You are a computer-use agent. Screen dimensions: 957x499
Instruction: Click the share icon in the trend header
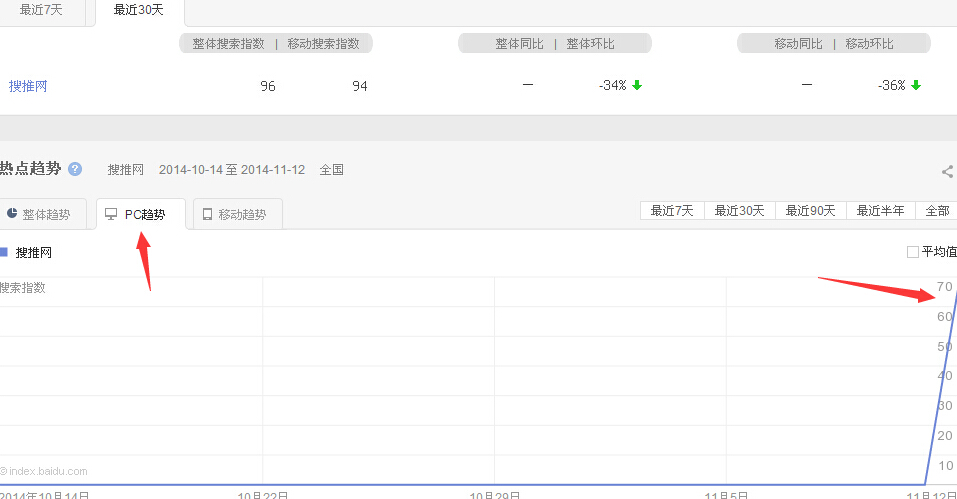[x=948, y=171]
